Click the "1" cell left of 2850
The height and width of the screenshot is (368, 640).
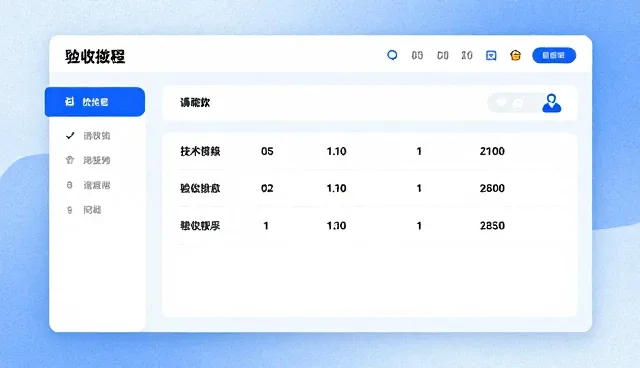(x=419, y=226)
